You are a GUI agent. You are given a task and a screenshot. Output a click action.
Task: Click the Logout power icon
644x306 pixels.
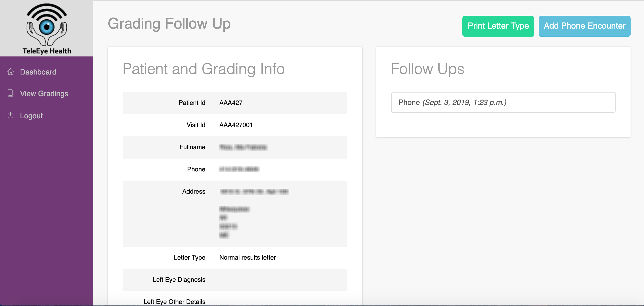tap(11, 115)
